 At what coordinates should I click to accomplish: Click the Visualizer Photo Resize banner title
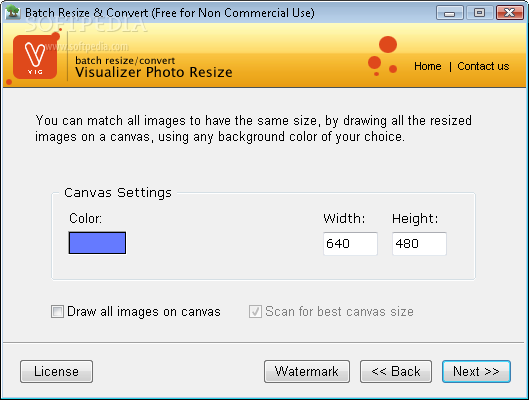click(x=154, y=72)
